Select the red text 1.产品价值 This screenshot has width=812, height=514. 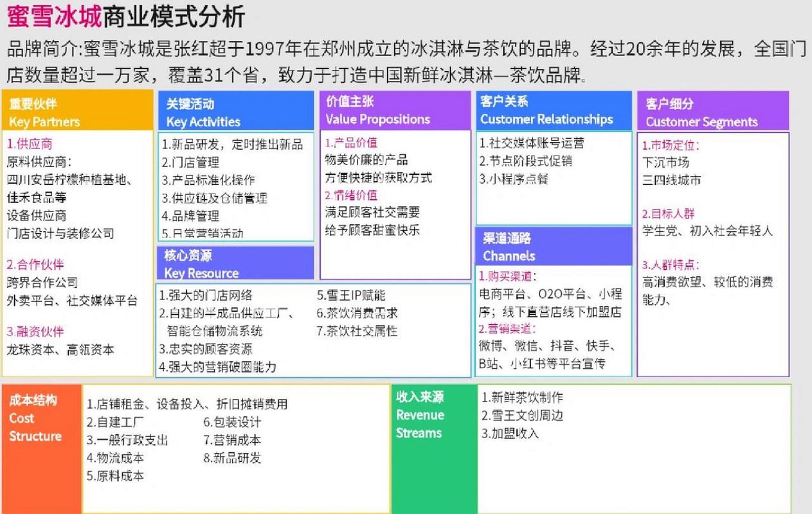(350, 142)
